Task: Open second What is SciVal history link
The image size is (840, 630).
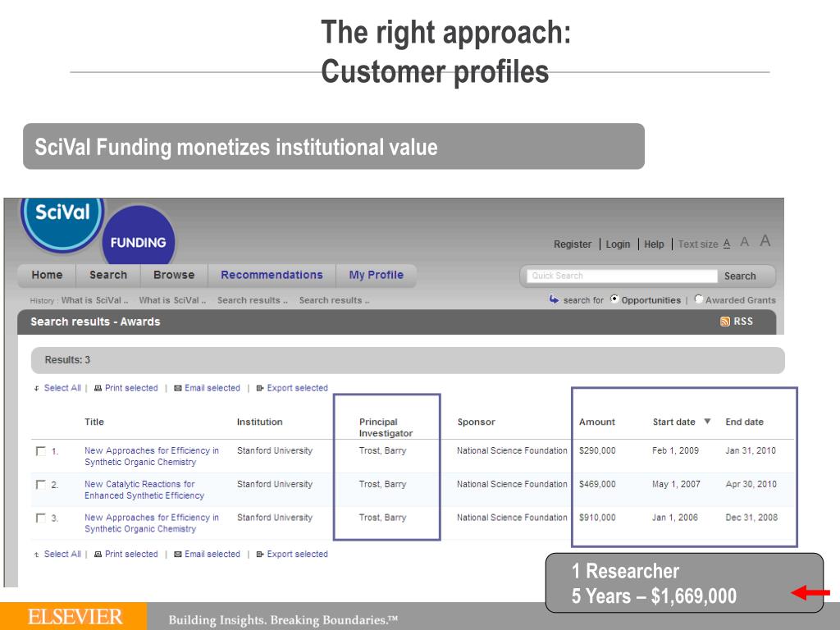Action: point(172,300)
